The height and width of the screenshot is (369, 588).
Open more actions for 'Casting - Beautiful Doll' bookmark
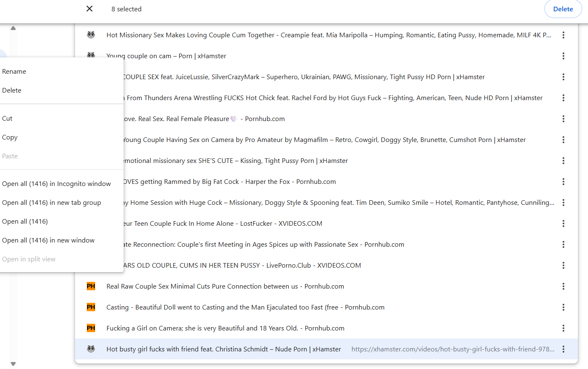[x=563, y=307]
